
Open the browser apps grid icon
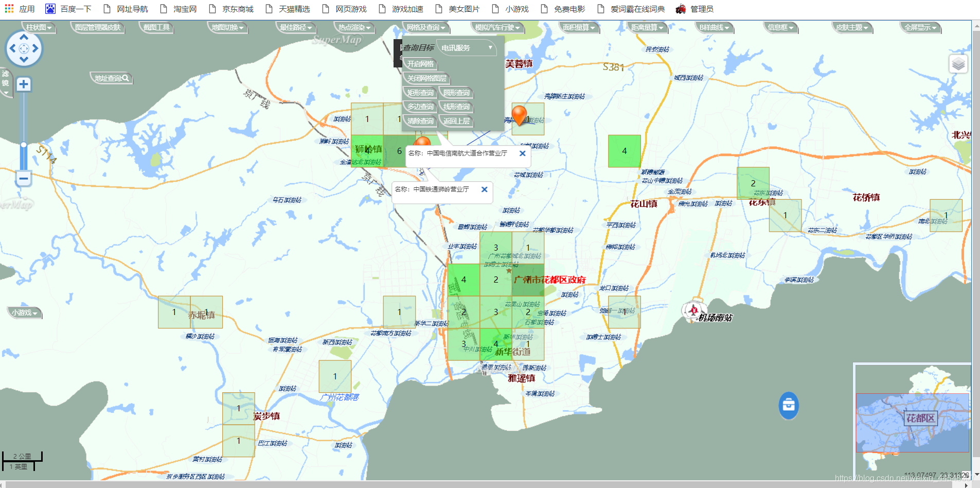(x=9, y=9)
